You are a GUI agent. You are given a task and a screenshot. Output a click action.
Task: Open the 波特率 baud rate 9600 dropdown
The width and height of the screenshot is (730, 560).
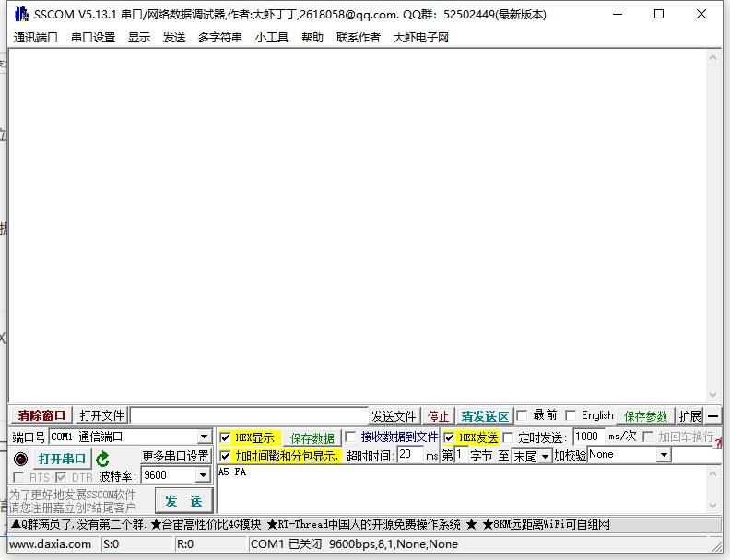click(203, 475)
